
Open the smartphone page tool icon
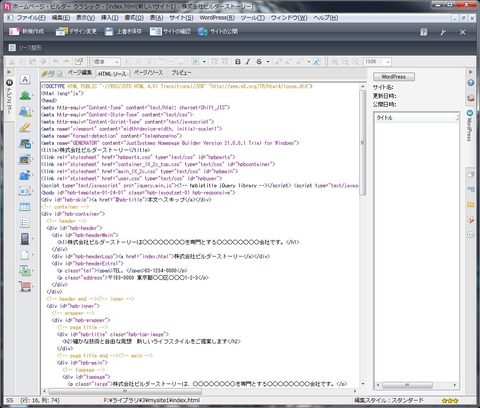pos(25,239)
